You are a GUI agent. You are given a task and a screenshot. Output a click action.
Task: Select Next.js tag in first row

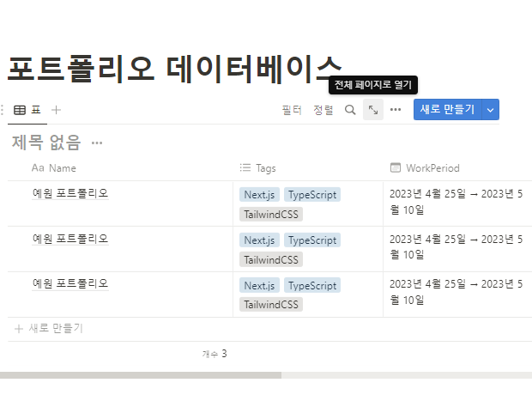point(259,195)
